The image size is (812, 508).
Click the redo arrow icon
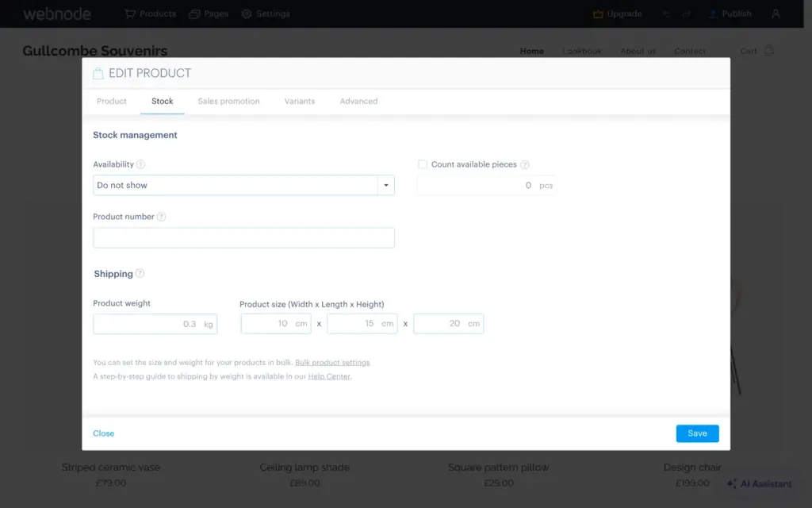686,14
